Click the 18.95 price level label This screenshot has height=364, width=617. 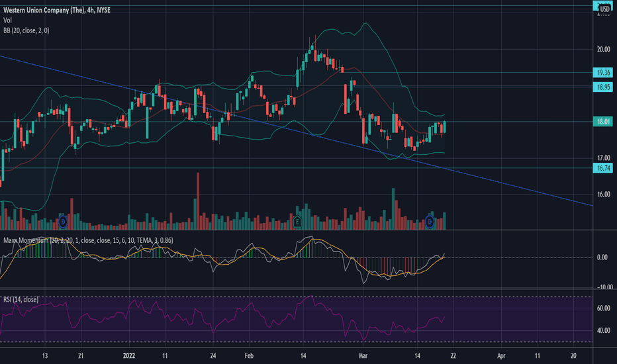603,87
